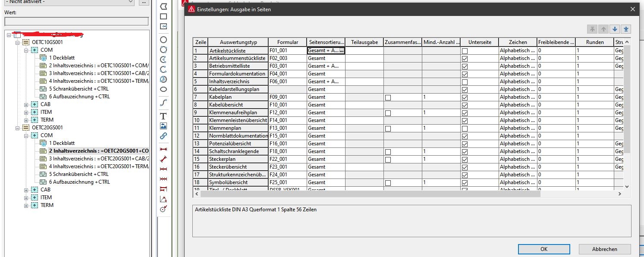Open '...' selector in Artikelstückliste Seitensortierung cell

pyautogui.click(x=342, y=51)
